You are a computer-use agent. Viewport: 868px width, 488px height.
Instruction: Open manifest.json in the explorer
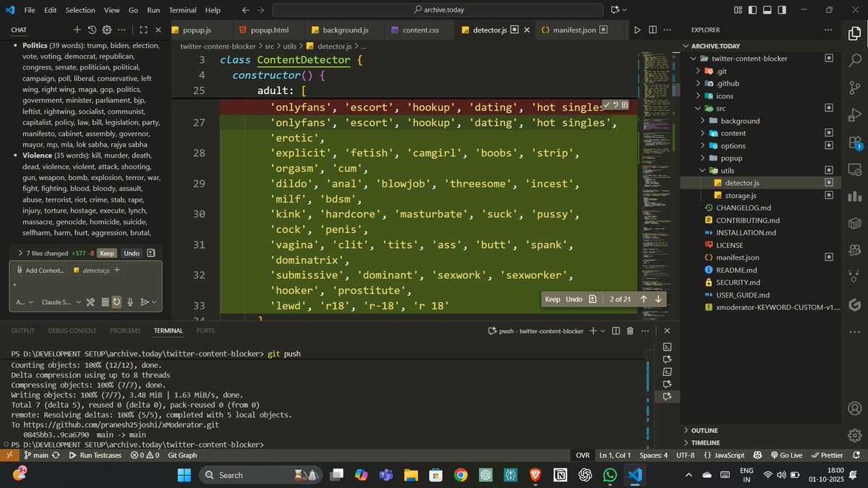point(737,257)
